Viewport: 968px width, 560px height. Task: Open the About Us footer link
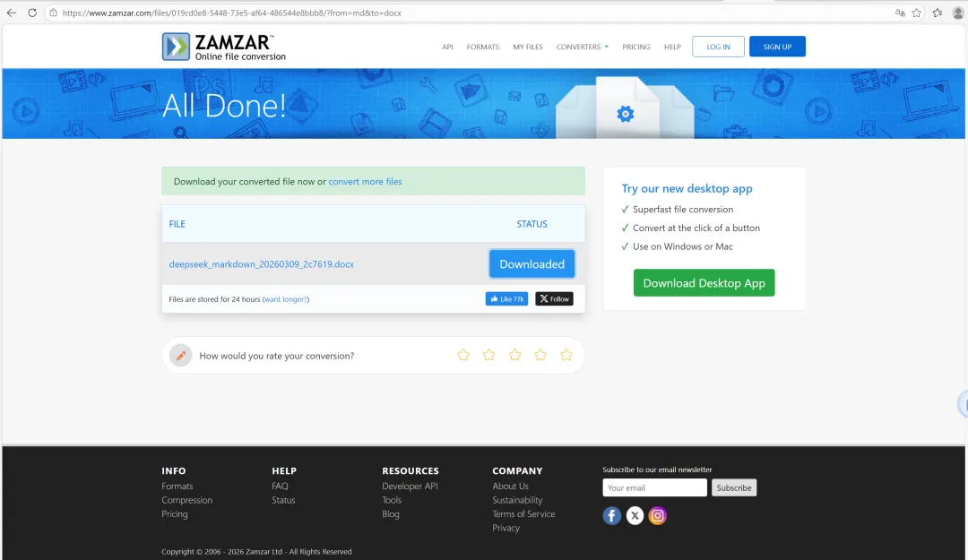pyautogui.click(x=511, y=486)
